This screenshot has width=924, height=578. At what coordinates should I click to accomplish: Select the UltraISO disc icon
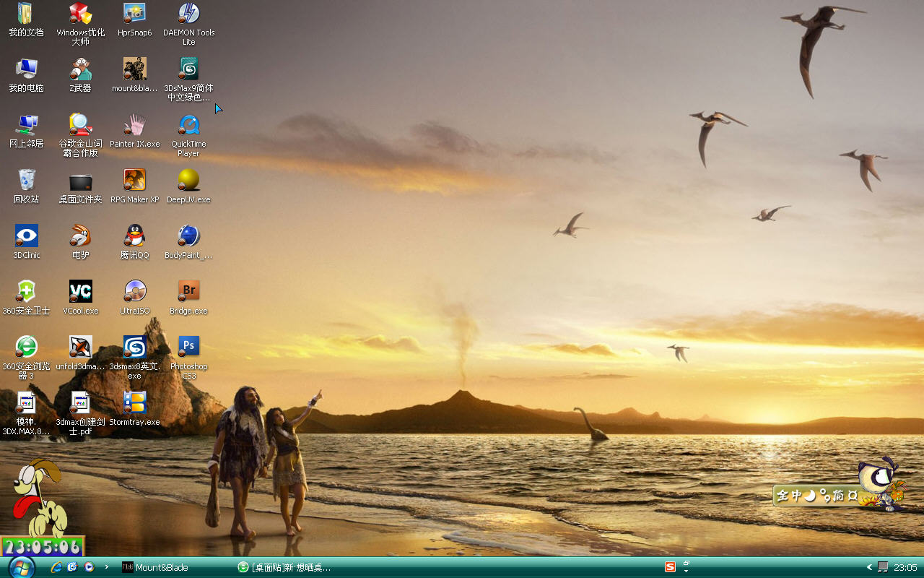click(x=134, y=298)
